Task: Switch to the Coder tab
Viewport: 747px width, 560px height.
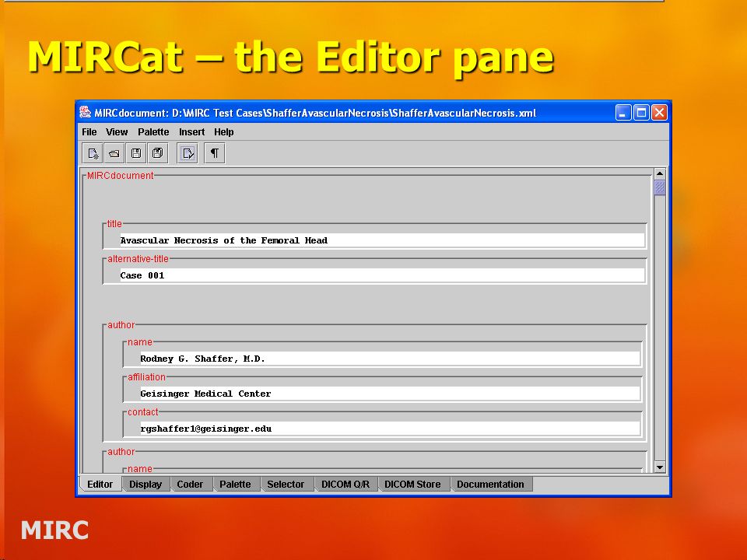Action: coord(190,485)
